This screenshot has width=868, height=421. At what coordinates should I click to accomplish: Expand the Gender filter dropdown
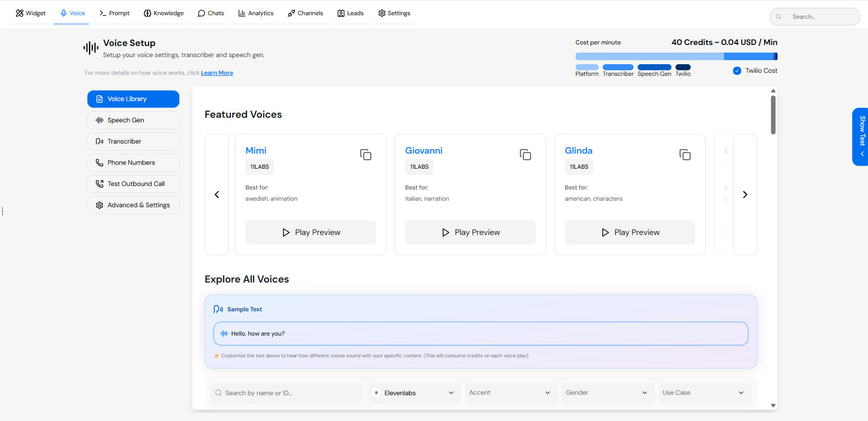(x=607, y=393)
